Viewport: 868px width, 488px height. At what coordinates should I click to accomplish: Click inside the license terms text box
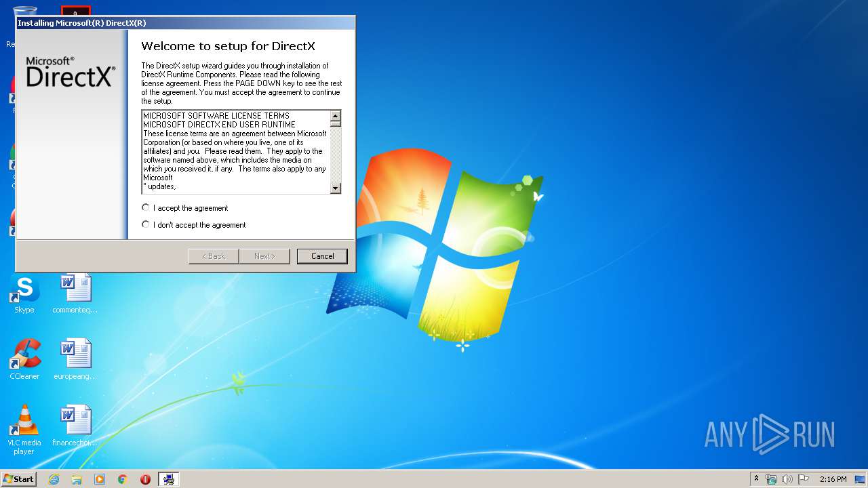235,152
